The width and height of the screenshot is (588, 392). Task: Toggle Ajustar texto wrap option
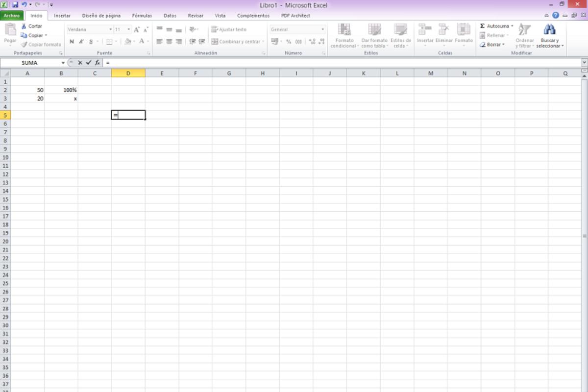click(x=229, y=29)
